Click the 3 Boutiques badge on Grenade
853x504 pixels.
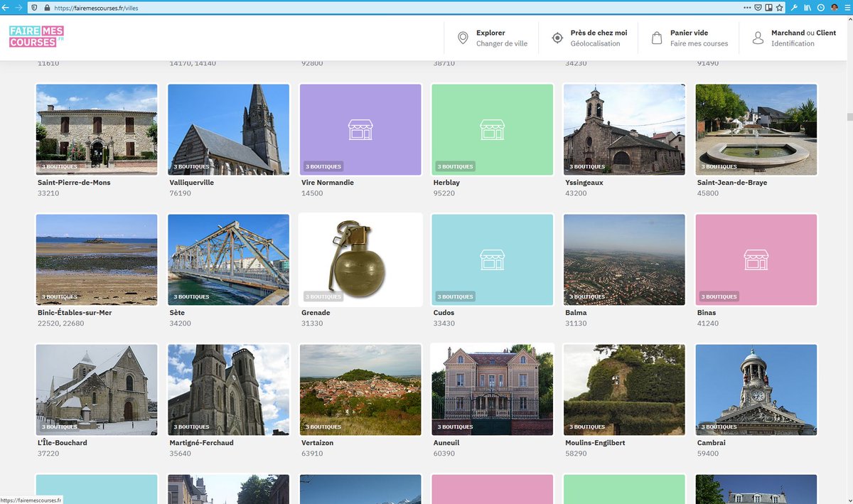click(323, 296)
